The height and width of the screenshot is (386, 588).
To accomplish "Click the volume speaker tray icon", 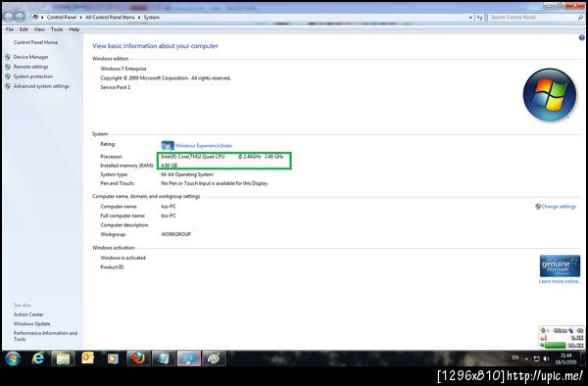I will tap(546, 359).
